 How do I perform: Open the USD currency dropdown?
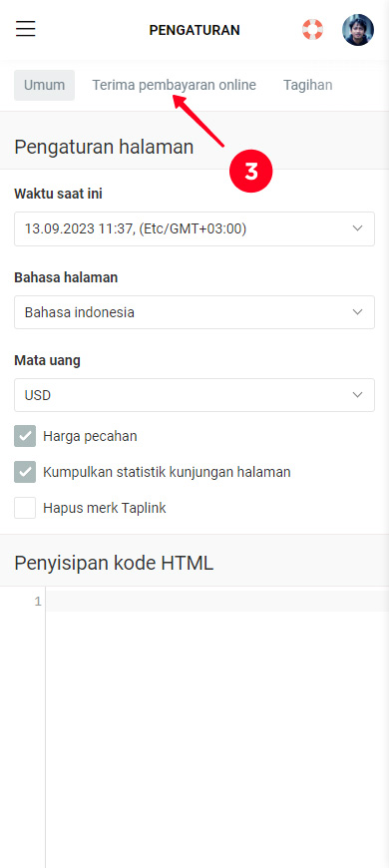(x=194, y=395)
